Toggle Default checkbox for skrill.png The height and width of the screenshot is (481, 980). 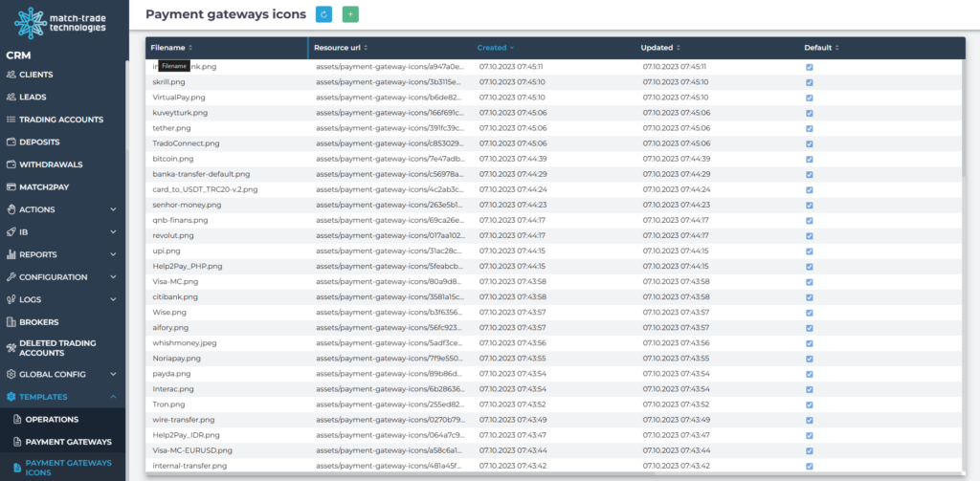(810, 82)
